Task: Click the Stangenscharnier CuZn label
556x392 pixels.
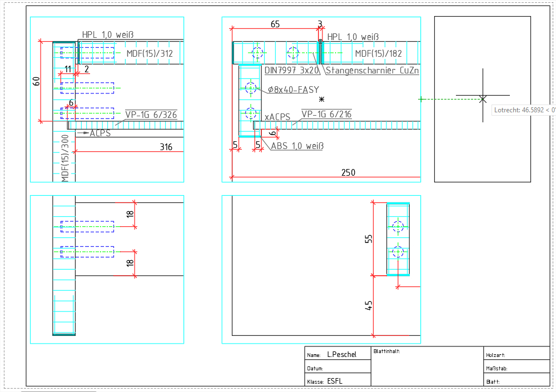Action: (x=372, y=71)
